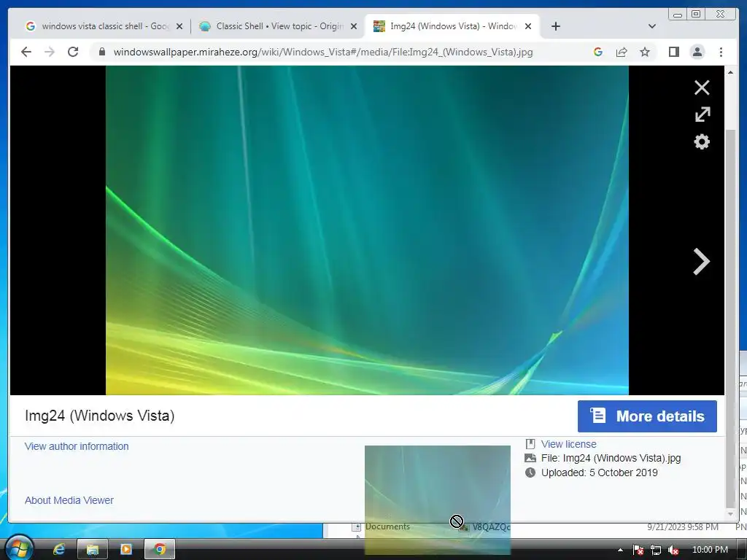Open Chrome three-dot menu
747x560 pixels.
(x=721, y=52)
